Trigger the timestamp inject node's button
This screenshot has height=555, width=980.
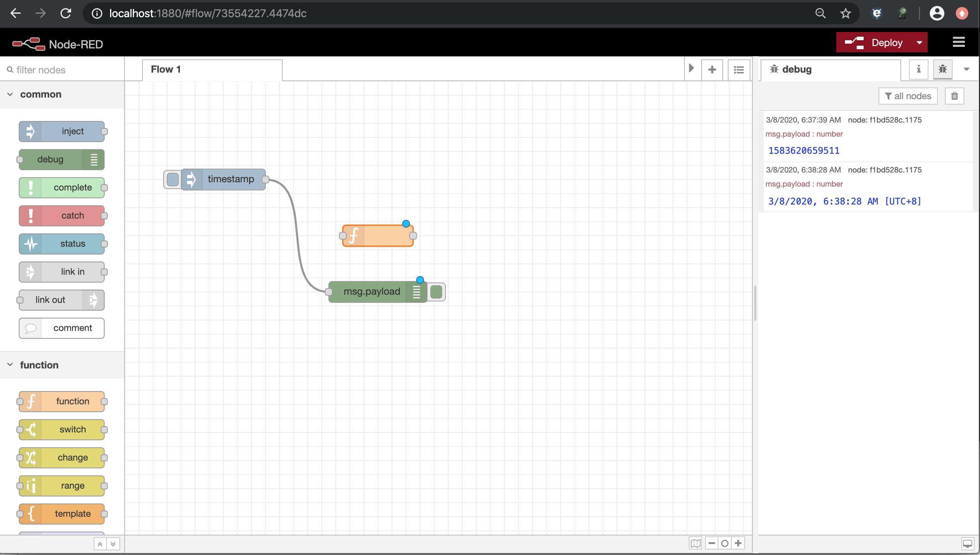click(x=172, y=179)
